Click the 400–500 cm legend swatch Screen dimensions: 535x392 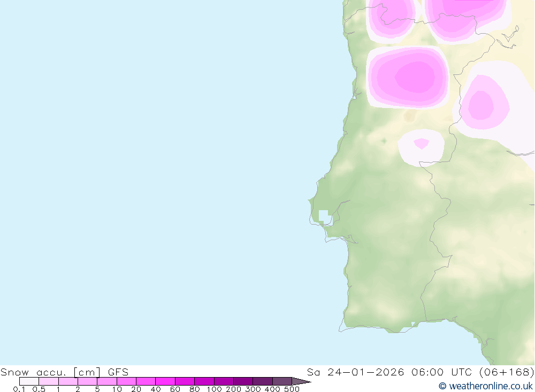tap(282, 381)
